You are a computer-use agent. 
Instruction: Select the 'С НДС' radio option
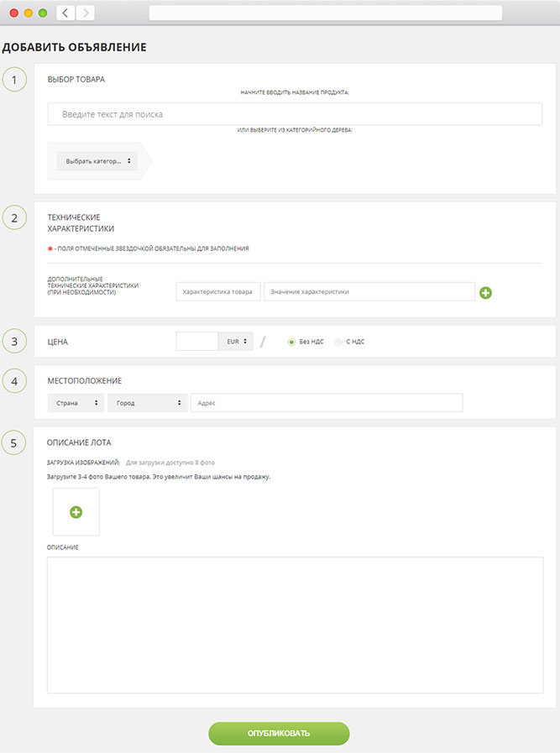pyautogui.click(x=338, y=342)
